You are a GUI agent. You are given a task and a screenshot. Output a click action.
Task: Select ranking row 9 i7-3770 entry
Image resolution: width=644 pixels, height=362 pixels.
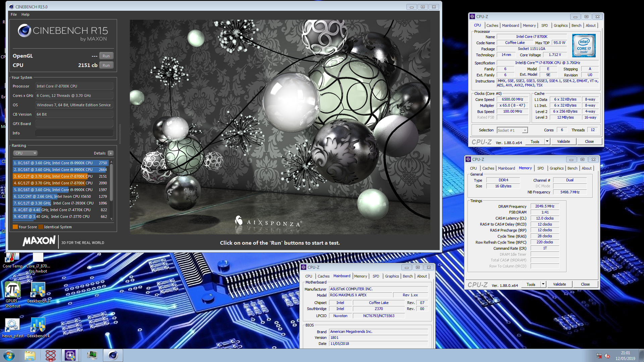click(60, 217)
